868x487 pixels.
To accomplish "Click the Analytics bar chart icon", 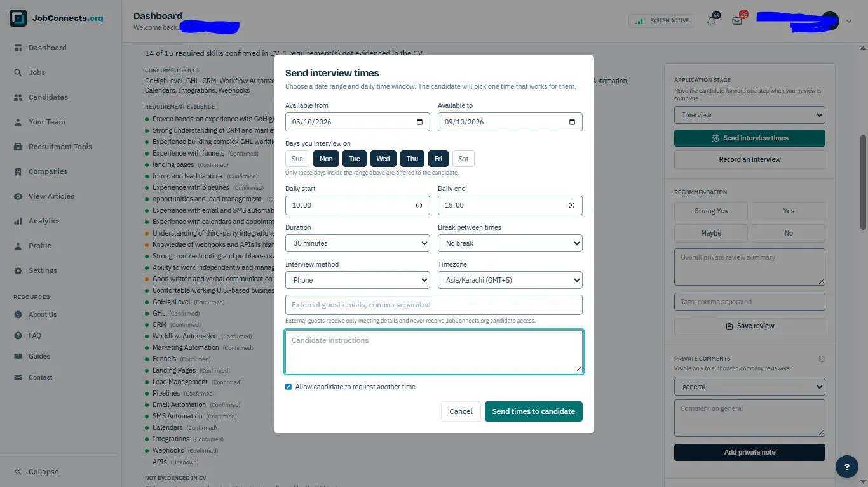I will pos(18,221).
